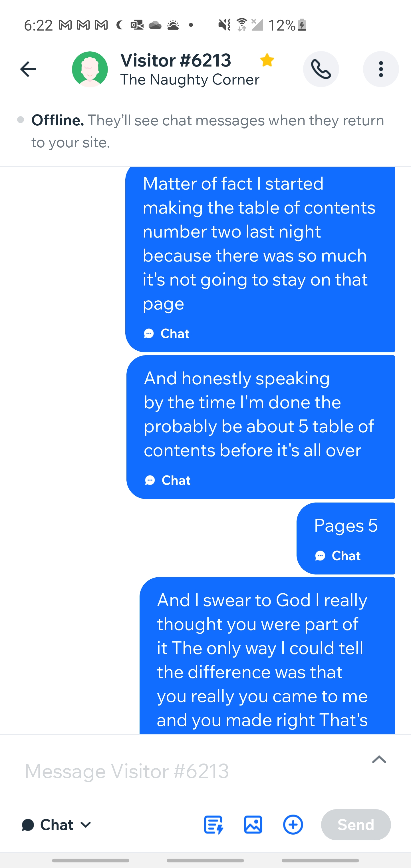Toggle the yellow favorite star
Screen dimensions: 411x868
[267, 60]
